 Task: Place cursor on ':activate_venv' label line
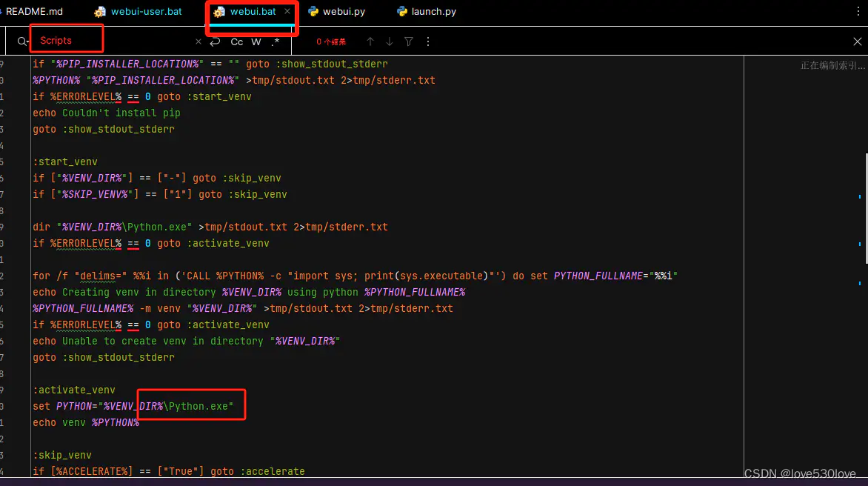(74, 390)
